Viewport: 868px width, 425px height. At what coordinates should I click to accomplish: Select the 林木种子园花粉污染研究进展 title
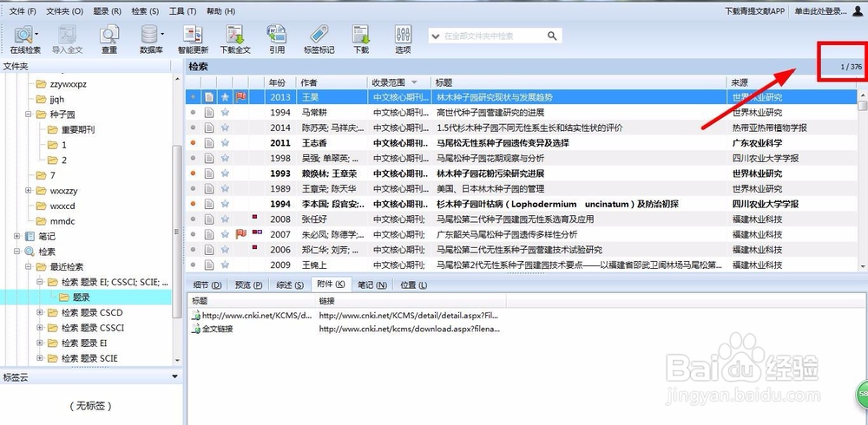490,173
